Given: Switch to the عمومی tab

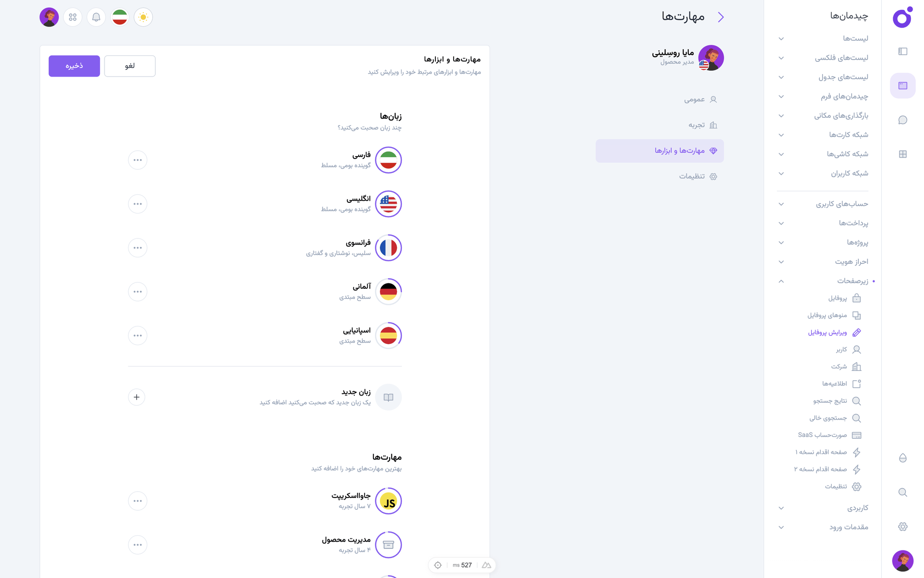Looking at the screenshot, I should pyautogui.click(x=700, y=99).
